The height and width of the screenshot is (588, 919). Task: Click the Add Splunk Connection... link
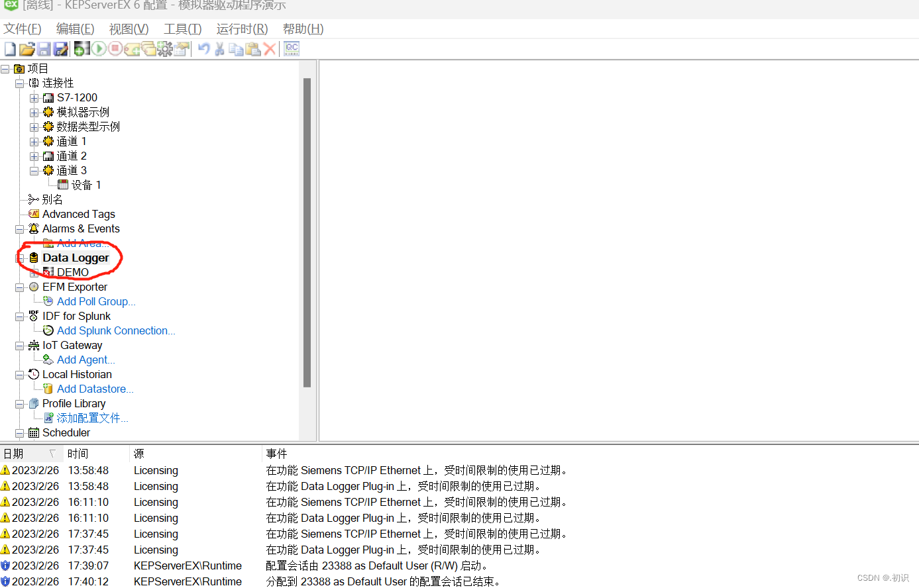116,330
